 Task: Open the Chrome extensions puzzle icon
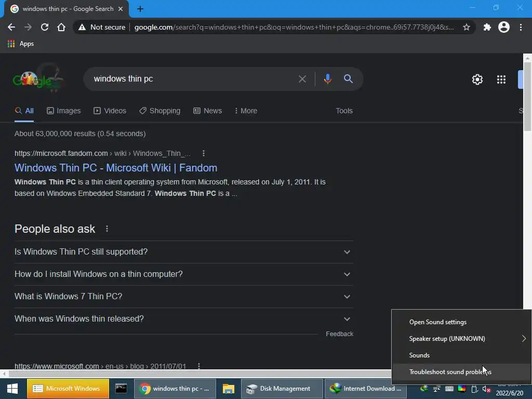tap(487, 27)
